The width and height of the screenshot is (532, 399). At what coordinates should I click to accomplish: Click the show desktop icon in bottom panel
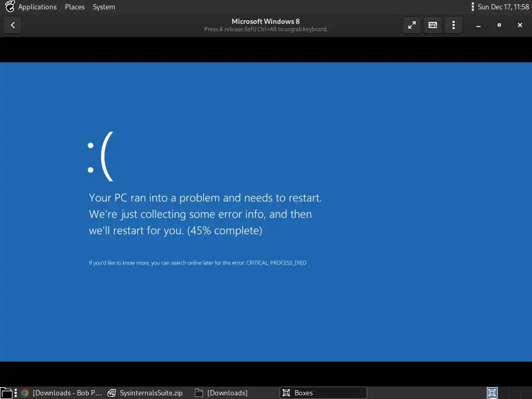click(6, 393)
